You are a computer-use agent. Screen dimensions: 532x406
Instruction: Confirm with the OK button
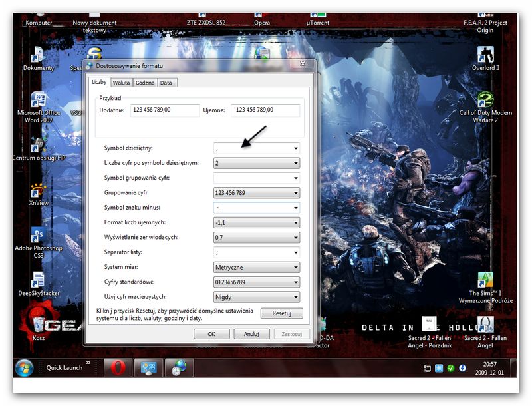point(211,334)
